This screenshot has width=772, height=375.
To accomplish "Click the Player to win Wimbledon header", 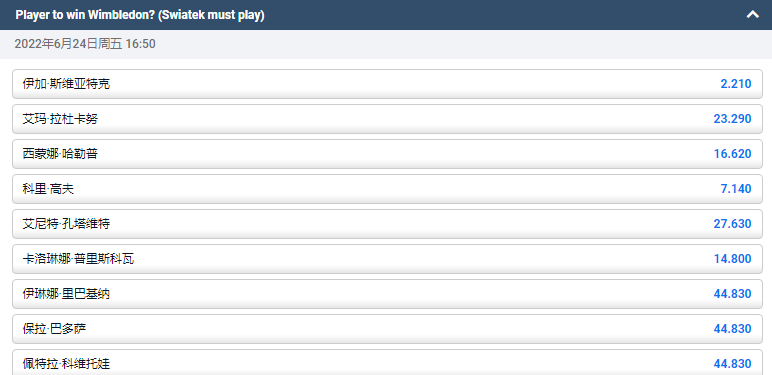I will [140, 15].
